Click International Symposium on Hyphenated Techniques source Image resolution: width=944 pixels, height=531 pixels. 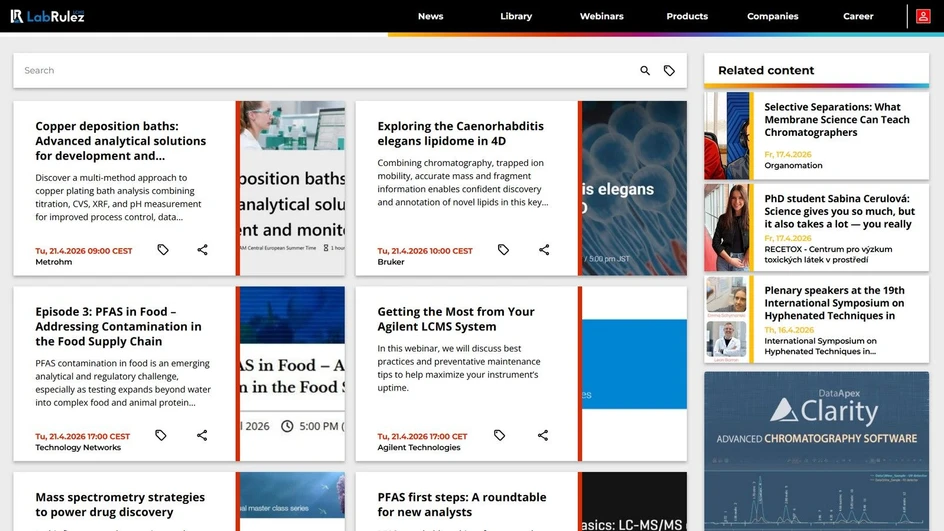820,346
